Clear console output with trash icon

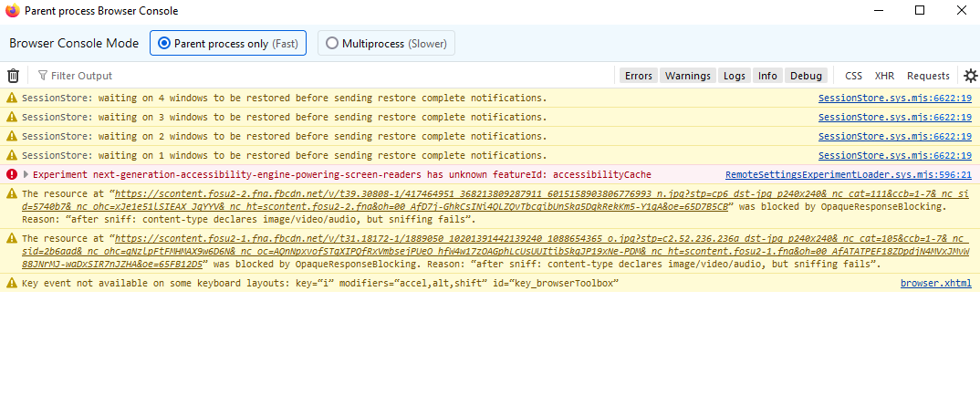13,76
